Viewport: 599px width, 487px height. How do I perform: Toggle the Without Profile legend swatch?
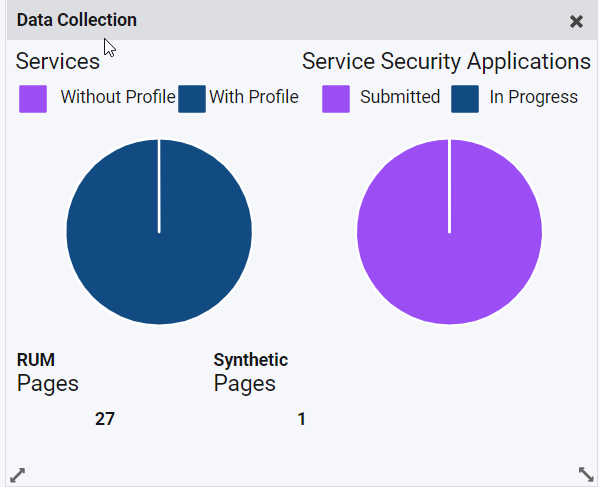33,99
